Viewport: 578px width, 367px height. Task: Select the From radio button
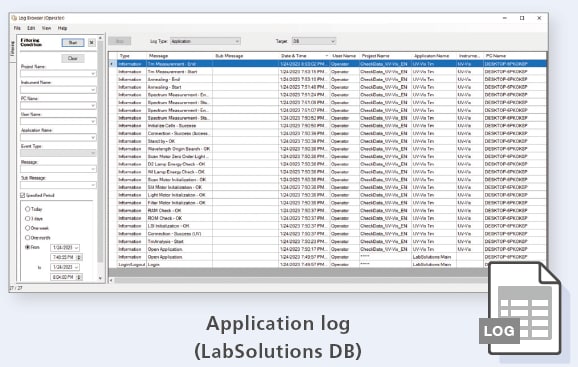(28, 247)
